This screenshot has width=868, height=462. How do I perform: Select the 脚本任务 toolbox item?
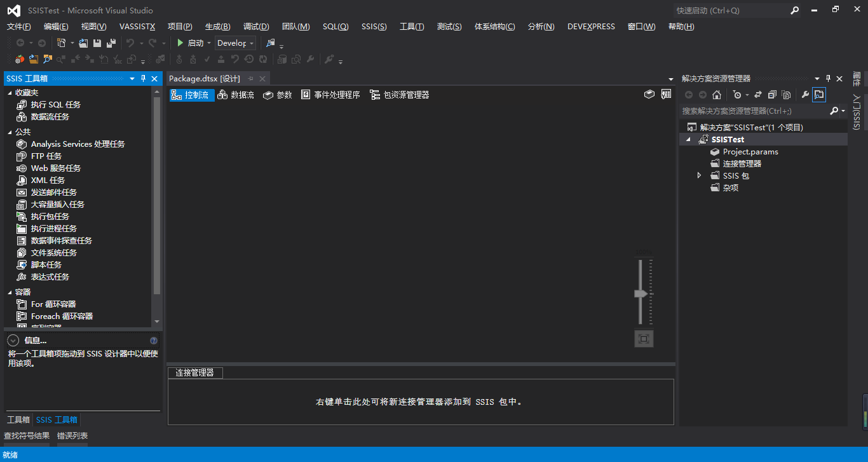[x=39, y=265]
